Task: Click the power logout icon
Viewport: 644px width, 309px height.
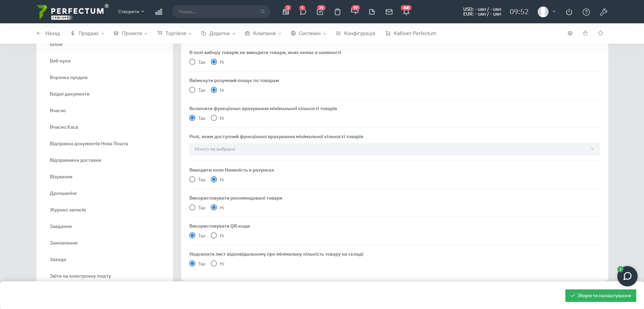Action: pos(569,12)
